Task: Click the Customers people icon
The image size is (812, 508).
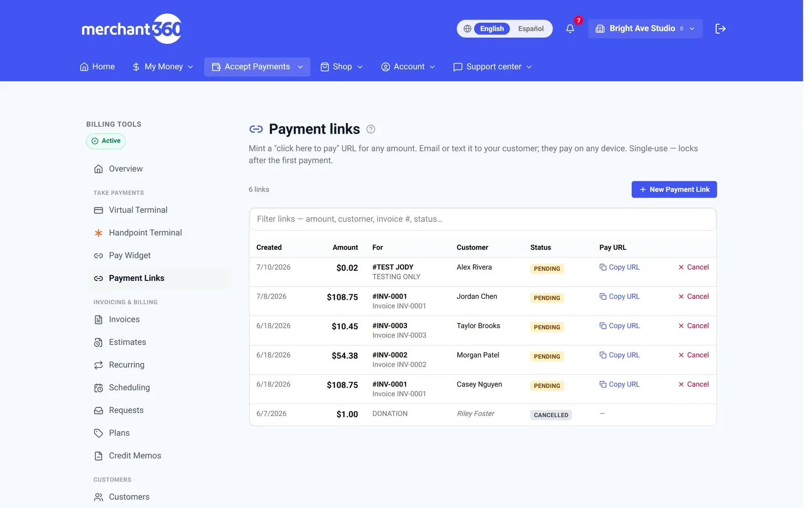Action: point(98,497)
